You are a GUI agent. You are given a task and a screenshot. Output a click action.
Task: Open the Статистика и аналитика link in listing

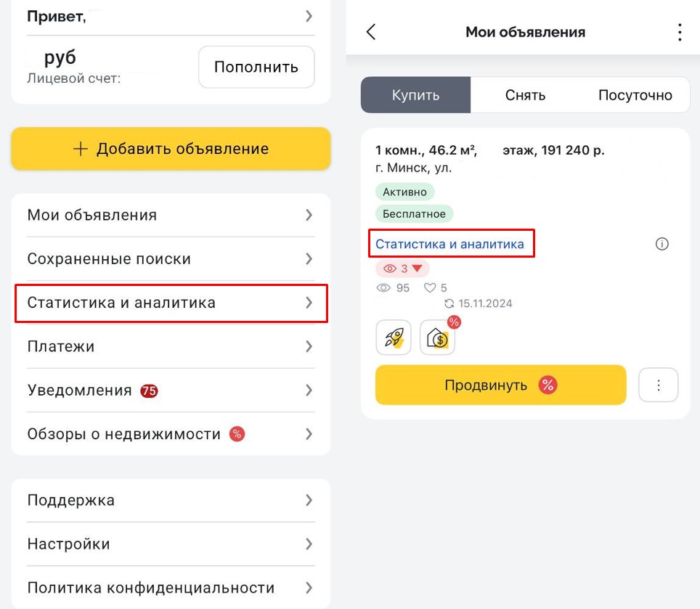point(450,244)
